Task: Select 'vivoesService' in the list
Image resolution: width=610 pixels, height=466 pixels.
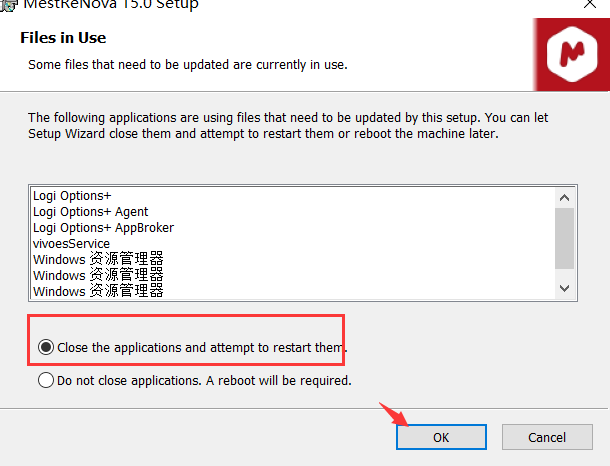Action: click(72, 244)
